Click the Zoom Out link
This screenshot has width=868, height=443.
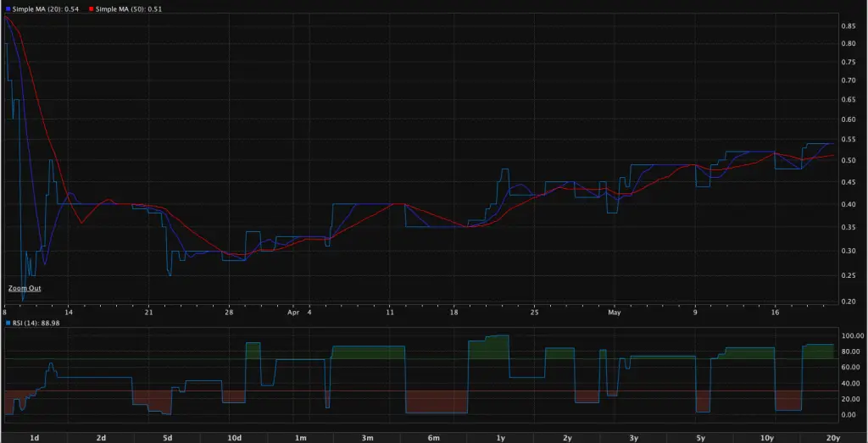point(24,288)
